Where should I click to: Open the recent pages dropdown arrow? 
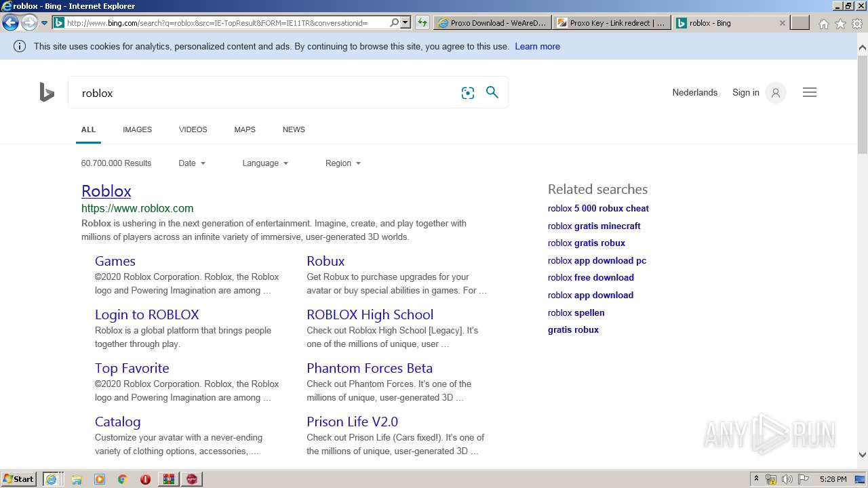[x=45, y=23]
